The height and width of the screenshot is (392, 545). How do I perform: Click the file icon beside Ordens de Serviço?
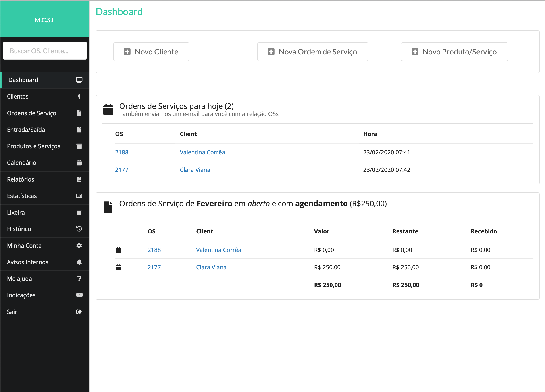tap(79, 113)
